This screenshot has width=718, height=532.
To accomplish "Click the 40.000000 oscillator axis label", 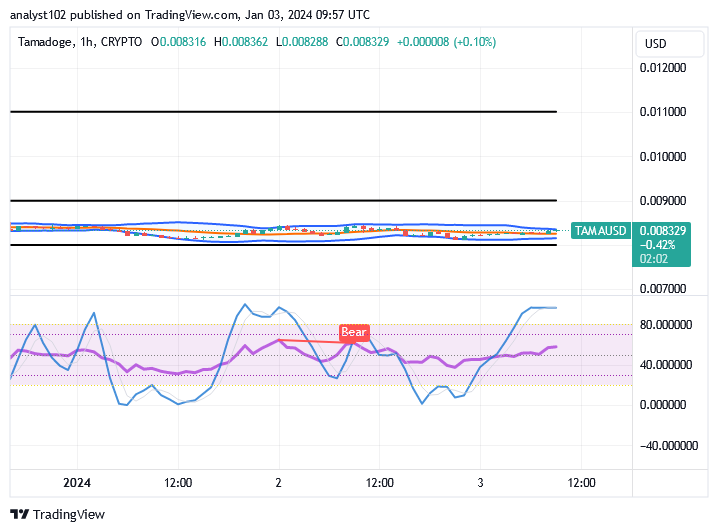I will 666,365.
